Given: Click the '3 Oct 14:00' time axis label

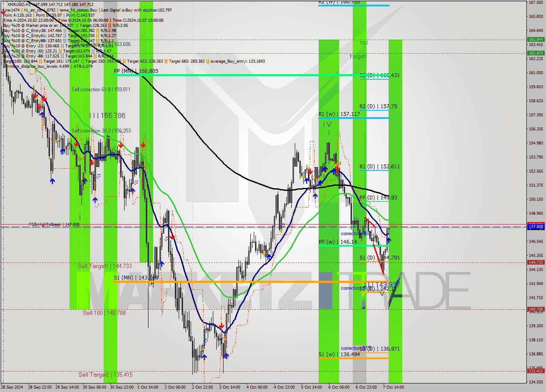Looking at the screenshot, I should [229, 387].
